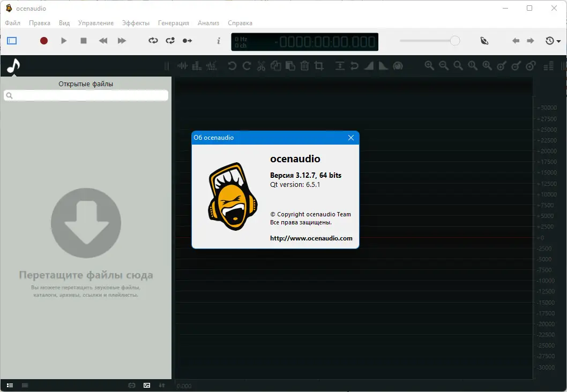Click the sort order arrows icon

pyautogui.click(x=162, y=386)
